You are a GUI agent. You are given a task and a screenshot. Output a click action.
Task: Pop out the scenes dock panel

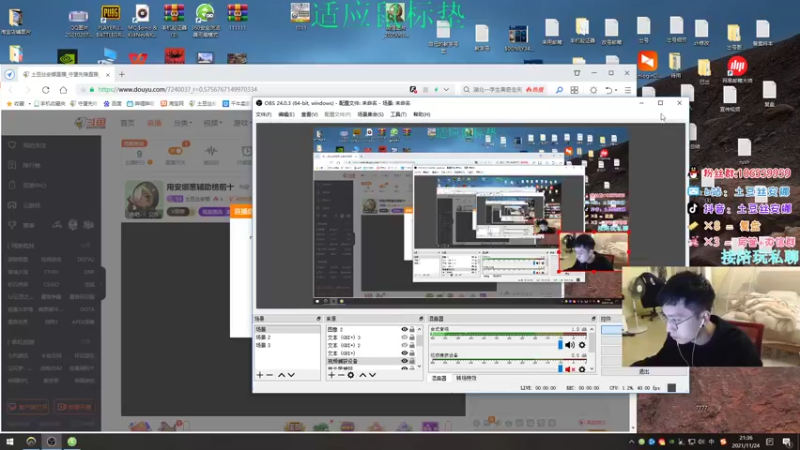coord(318,318)
